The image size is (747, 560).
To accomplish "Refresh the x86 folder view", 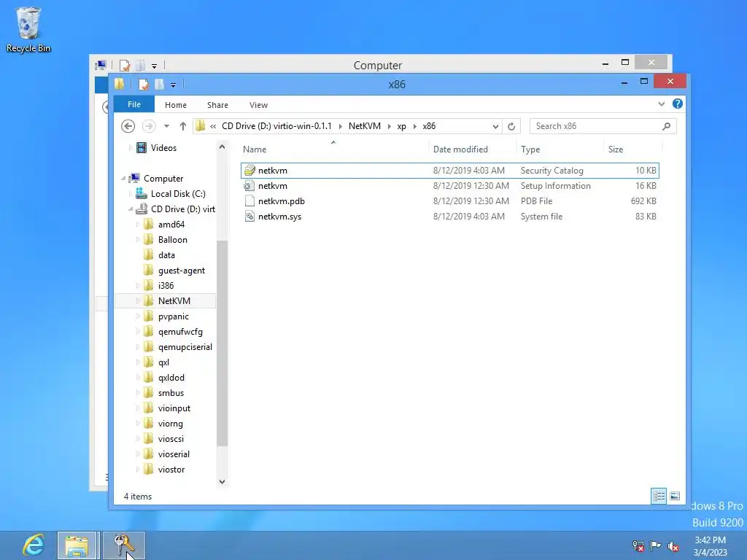I will click(511, 126).
